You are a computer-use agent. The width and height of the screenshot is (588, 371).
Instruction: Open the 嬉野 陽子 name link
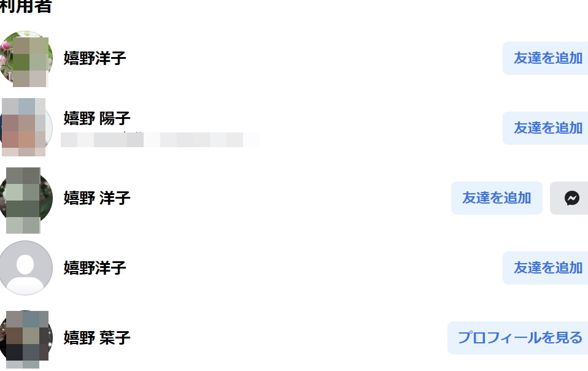pyautogui.click(x=97, y=118)
